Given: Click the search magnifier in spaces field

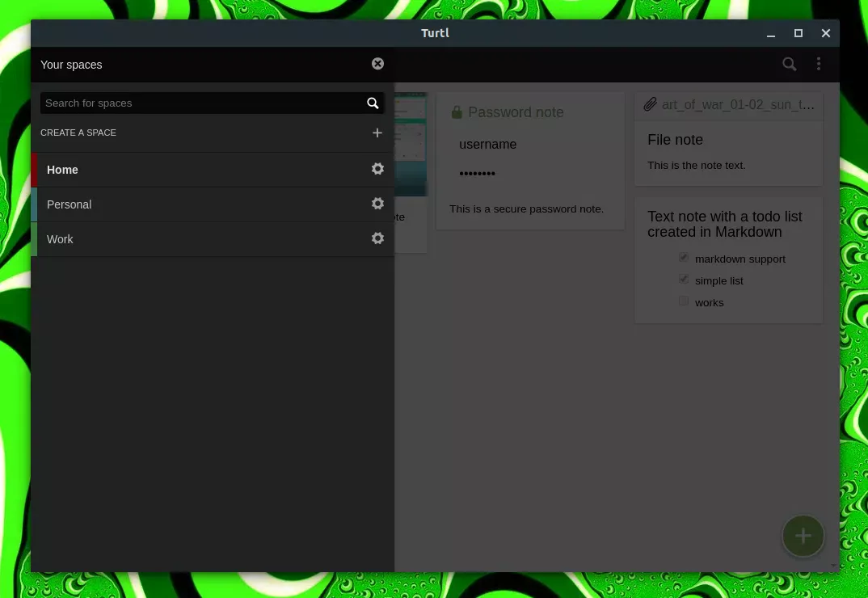Looking at the screenshot, I should 373,103.
